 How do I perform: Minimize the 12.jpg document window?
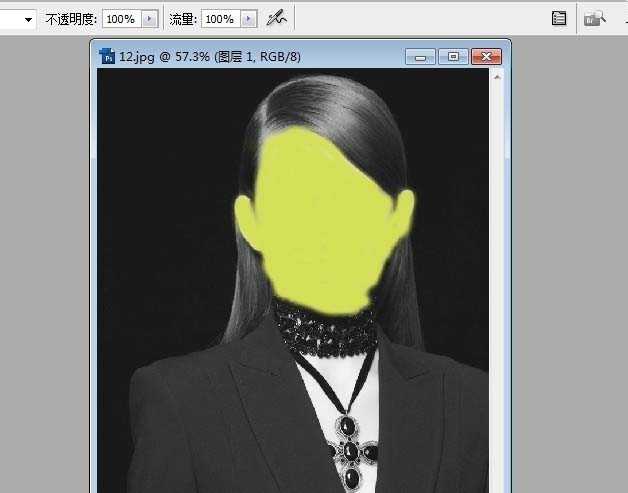point(420,56)
